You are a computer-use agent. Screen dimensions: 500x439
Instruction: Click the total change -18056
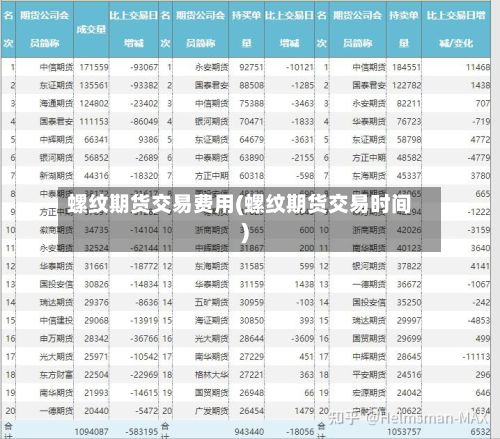click(300, 432)
